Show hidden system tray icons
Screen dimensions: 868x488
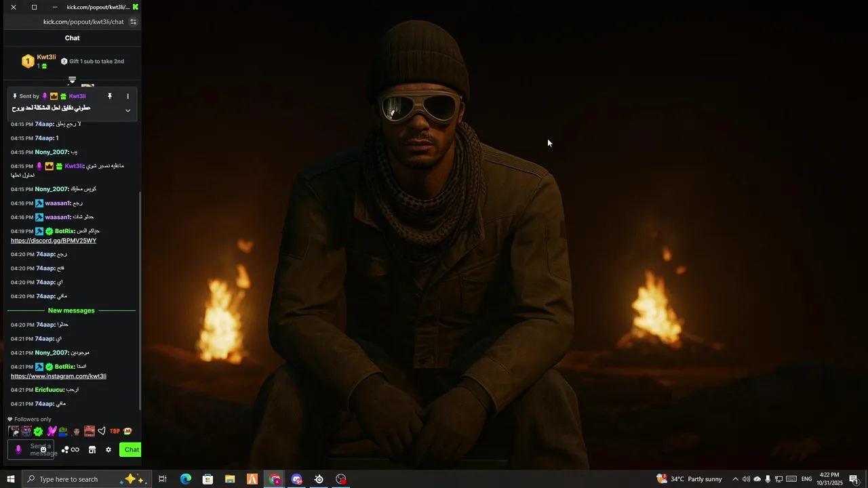pyautogui.click(x=735, y=479)
